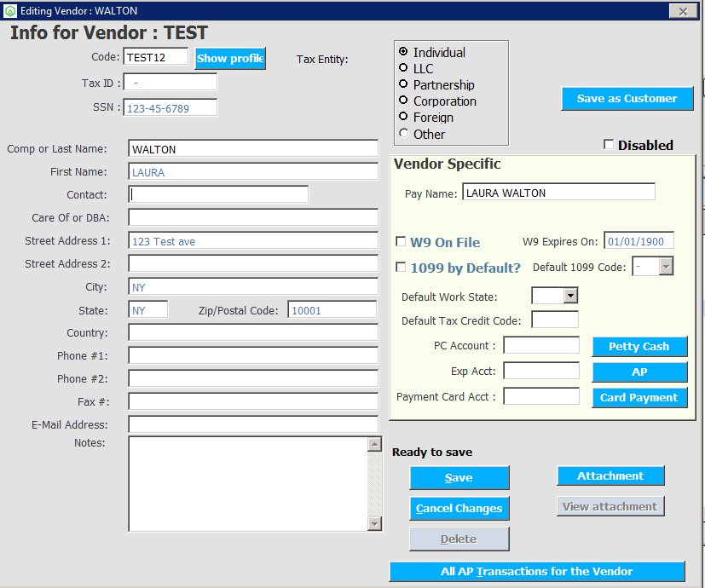705x588 pixels.
Task: Focus the Tax ID field
Action: [x=170, y=83]
